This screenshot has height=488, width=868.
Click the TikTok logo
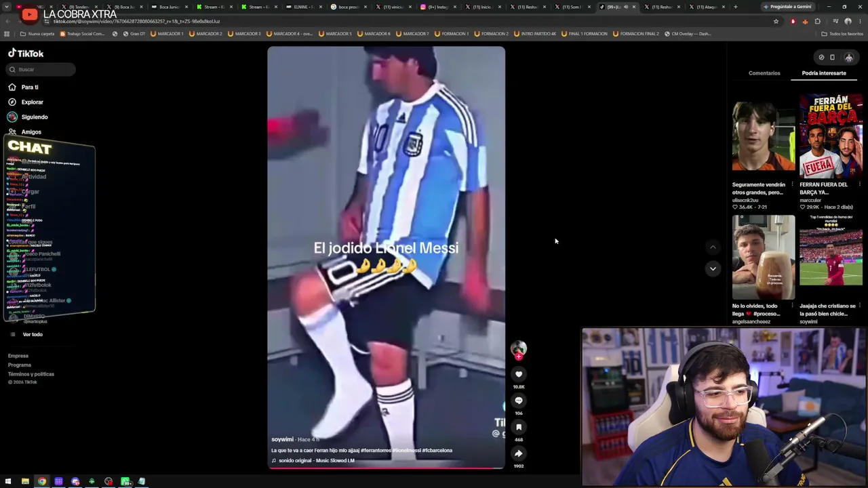(26, 53)
